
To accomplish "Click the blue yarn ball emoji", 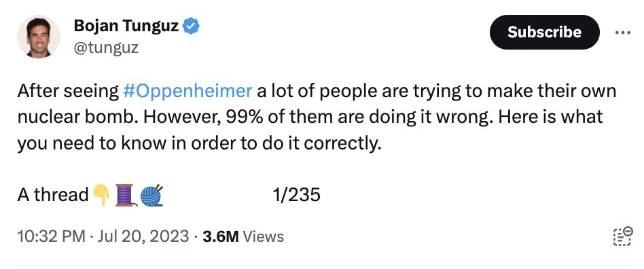I will click(152, 196).
